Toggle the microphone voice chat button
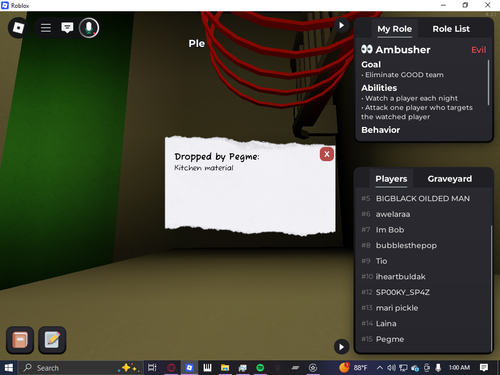 (89, 28)
